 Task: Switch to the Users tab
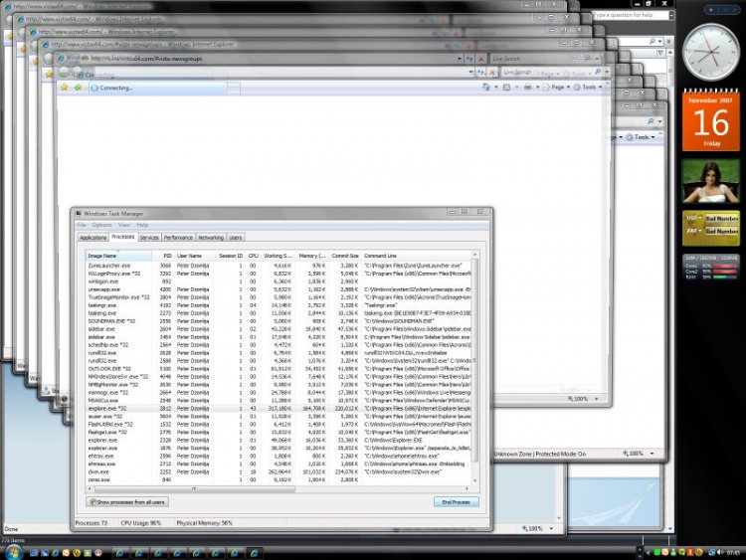pyautogui.click(x=236, y=238)
